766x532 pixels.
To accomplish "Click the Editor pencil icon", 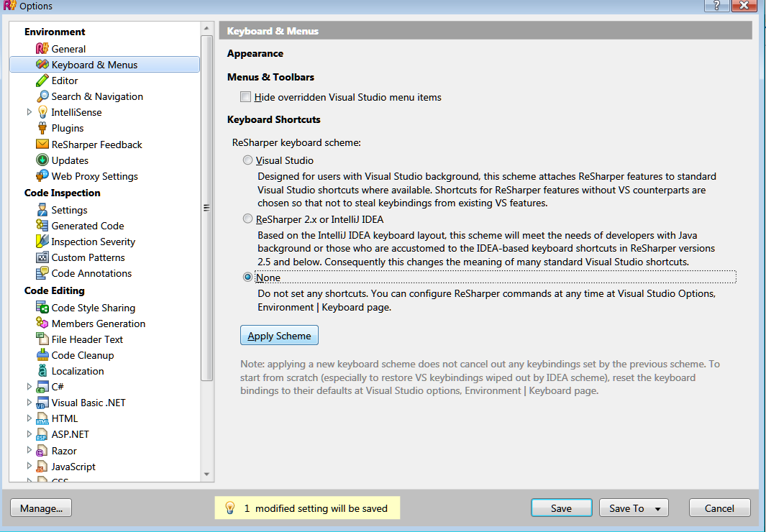I will [42, 81].
